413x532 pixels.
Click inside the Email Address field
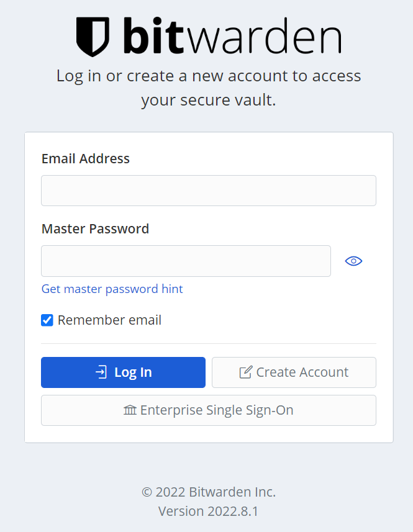[x=208, y=191]
